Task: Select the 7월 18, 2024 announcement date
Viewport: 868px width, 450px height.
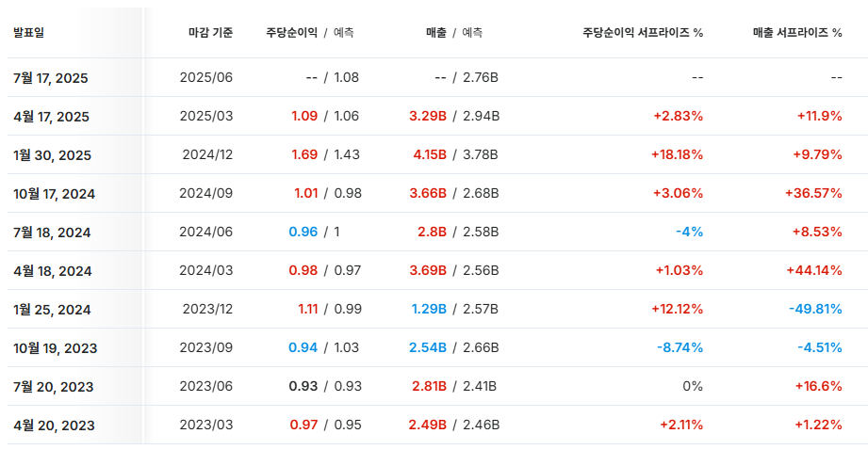Action: (x=52, y=233)
